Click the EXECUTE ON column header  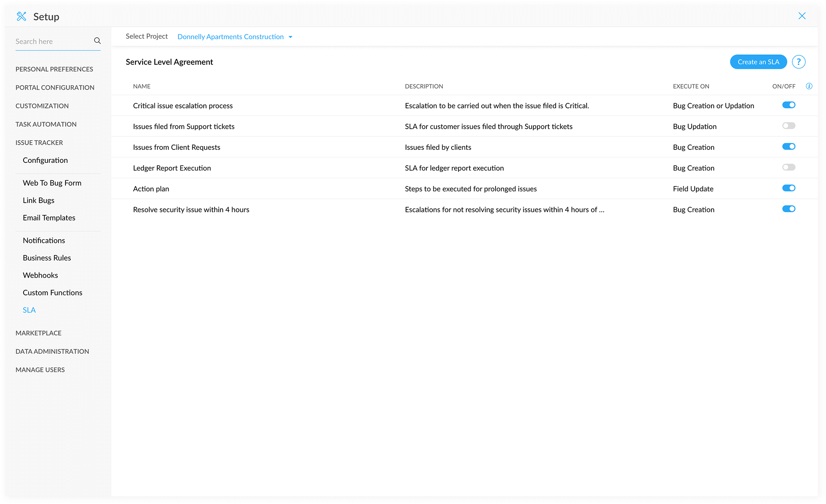tap(691, 86)
